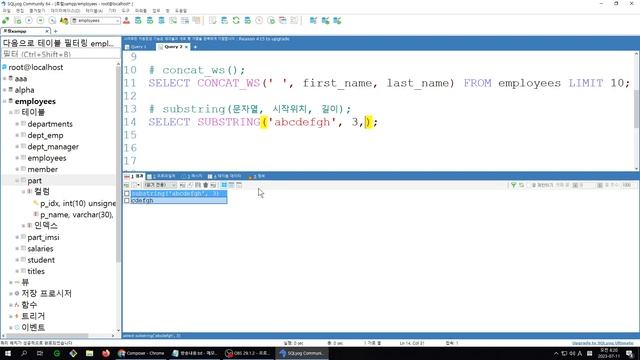This screenshot has height=360, width=640.
Task: Expand the alpha database node
Action: click(5, 90)
